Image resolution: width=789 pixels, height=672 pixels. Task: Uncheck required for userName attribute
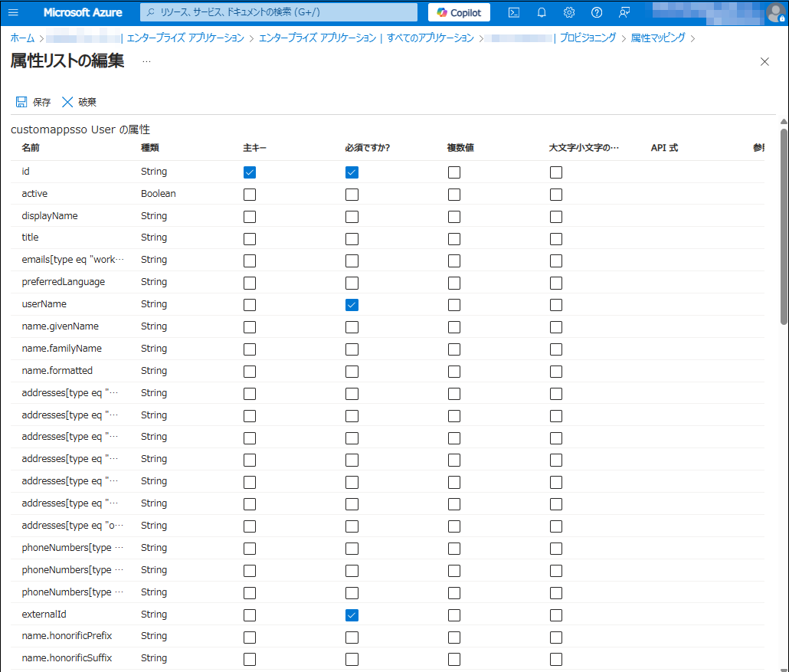(x=352, y=305)
